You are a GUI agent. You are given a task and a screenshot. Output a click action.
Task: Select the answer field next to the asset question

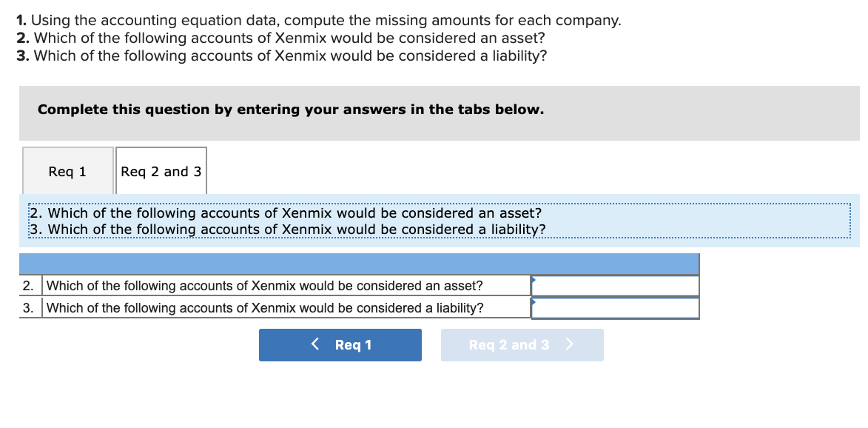click(x=614, y=285)
